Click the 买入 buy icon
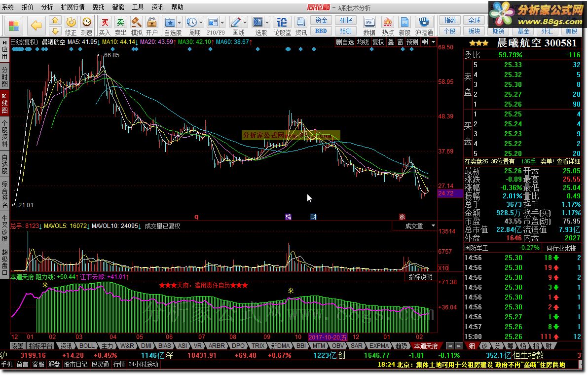This screenshot has width=588, height=375. click(x=105, y=26)
